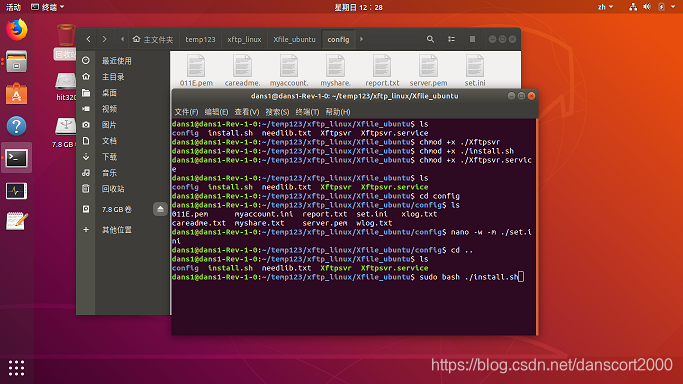Go to xftp_linux in the path bar
683x384 pixels.
[244, 39]
